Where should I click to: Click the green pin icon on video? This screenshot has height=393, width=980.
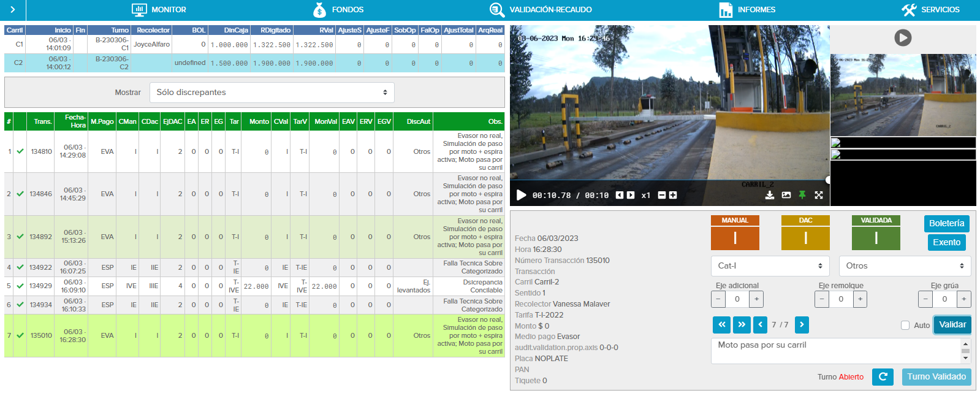click(802, 195)
